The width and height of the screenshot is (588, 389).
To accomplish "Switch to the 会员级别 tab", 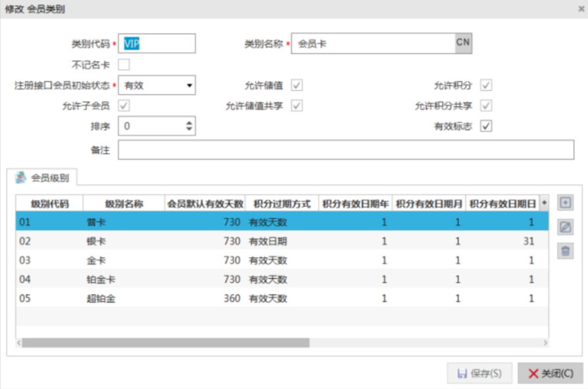I will click(46, 177).
